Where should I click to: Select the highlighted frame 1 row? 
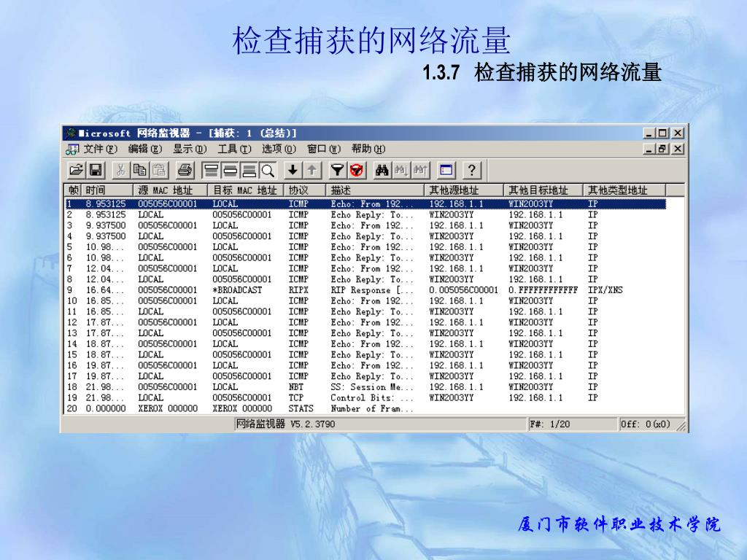365,204
